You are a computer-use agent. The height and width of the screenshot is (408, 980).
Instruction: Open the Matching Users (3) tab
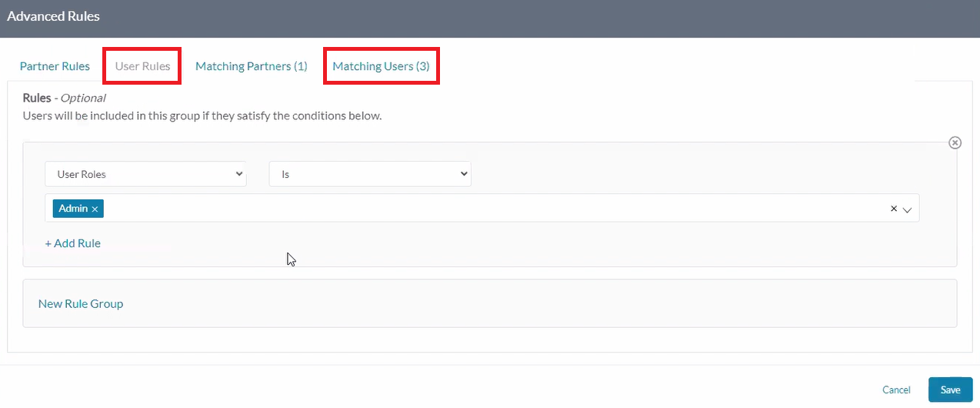coord(381,66)
